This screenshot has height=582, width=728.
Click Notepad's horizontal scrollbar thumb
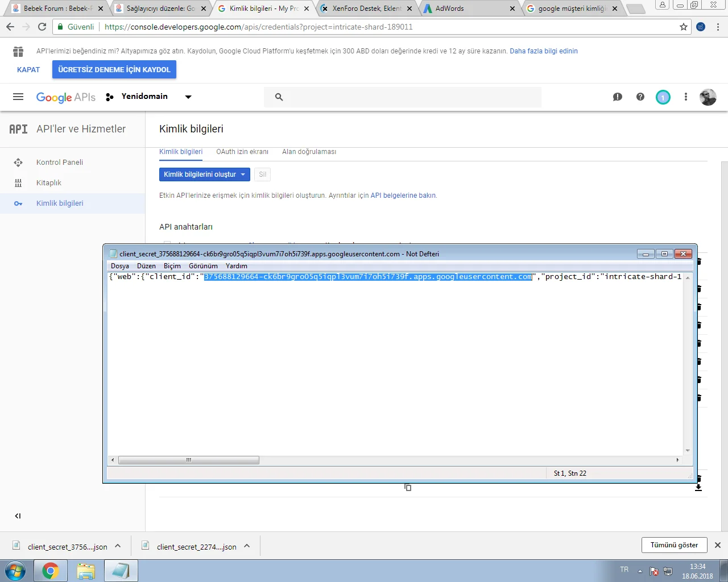click(188, 460)
